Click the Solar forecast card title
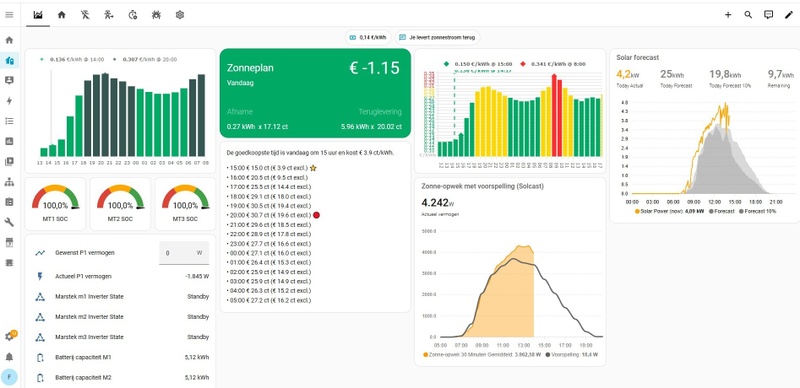 637,58
